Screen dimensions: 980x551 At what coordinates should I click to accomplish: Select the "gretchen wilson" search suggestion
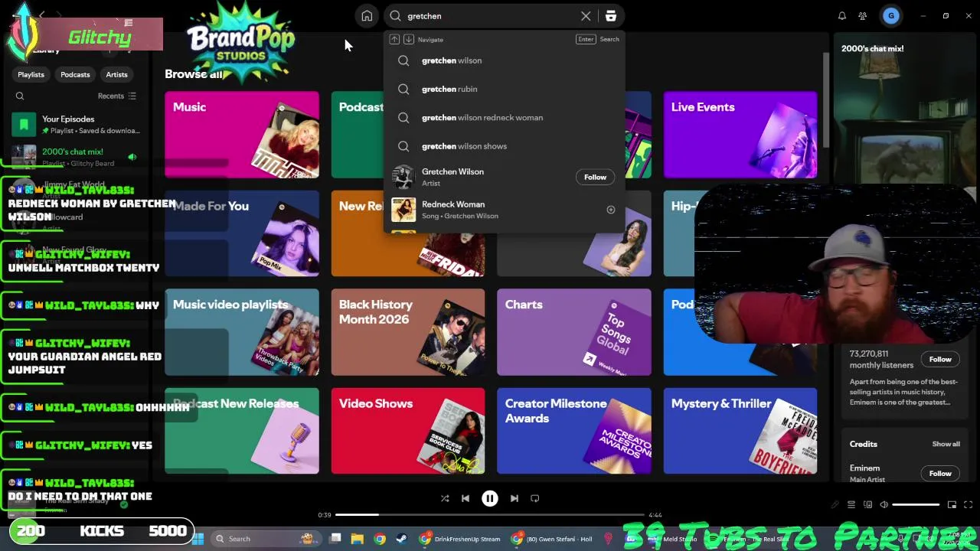coord(505,60)
